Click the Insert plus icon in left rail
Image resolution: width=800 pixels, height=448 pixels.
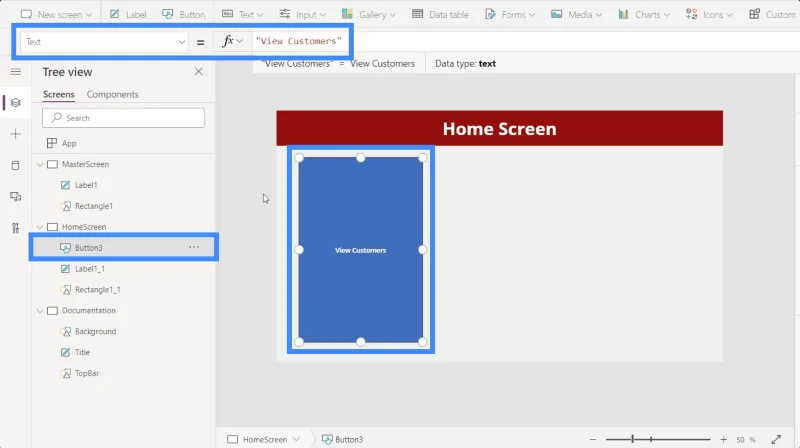click(16, 134)
